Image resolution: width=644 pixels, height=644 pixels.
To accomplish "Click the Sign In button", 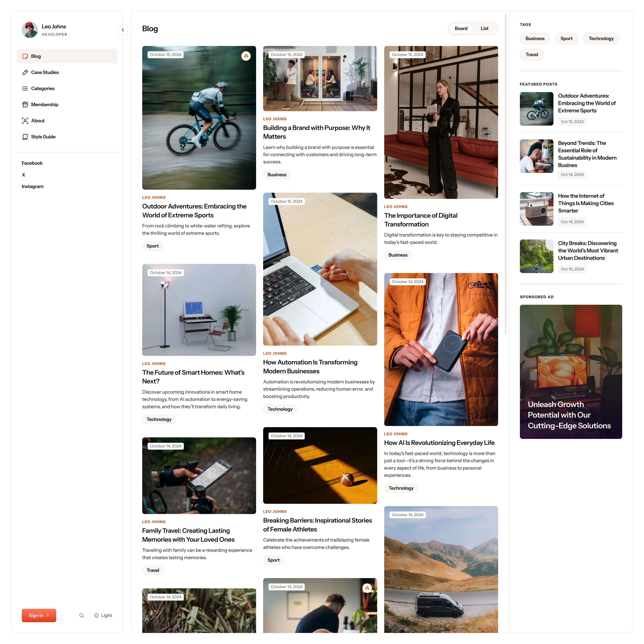I will pyautogui.click(x=39, y=615).
